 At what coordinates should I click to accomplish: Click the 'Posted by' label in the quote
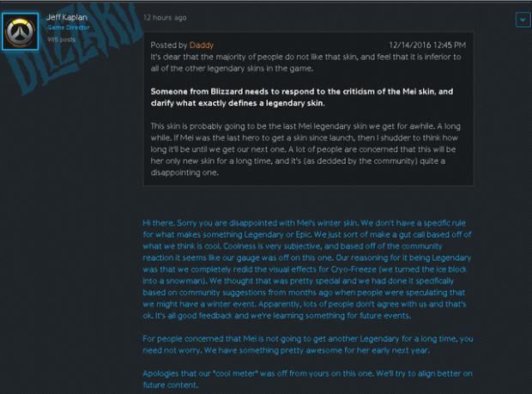point(168,45)
